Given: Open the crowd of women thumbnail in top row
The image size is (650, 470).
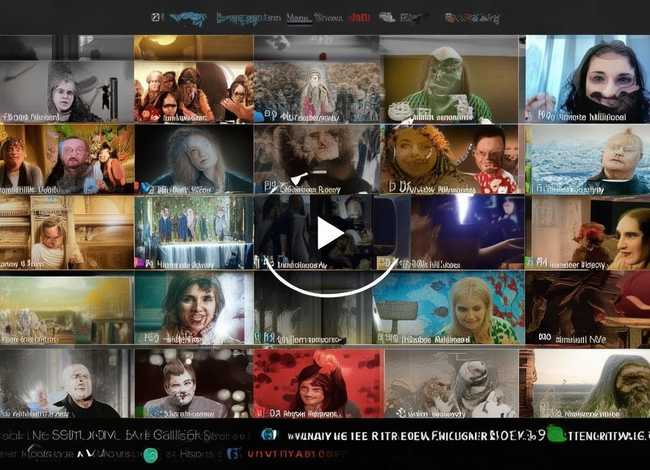Looking at the screenshot, I should click(192, 92).
